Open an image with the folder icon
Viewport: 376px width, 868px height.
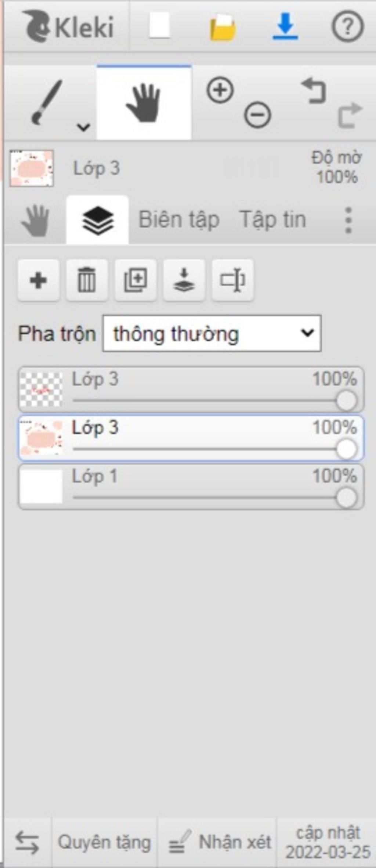click(223, 27)
